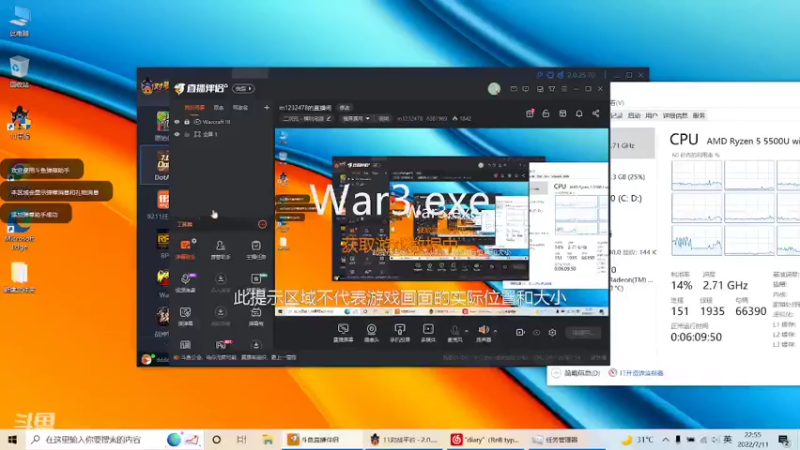
Task: Add a mobile phone screen-cast source
Action: [x=400, y=333]
